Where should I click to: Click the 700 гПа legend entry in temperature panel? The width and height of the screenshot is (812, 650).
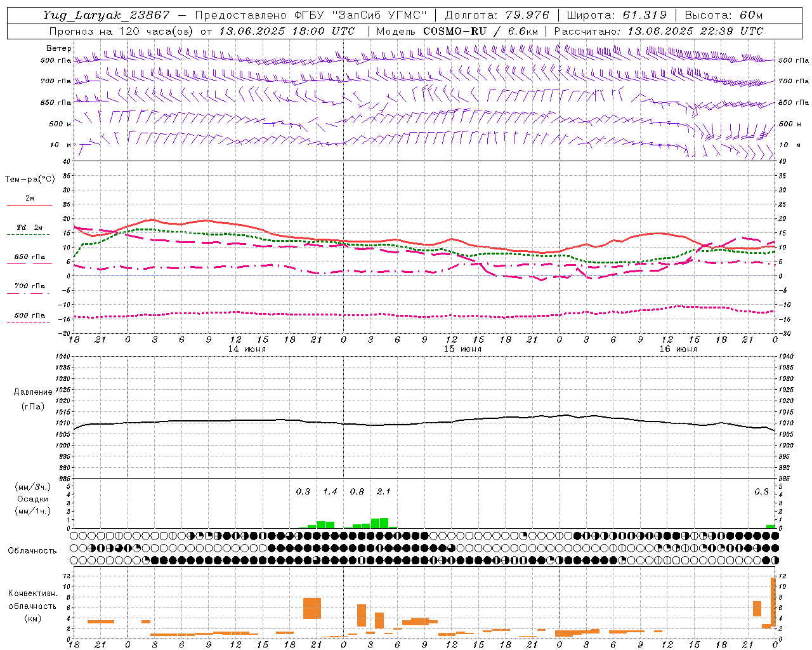(29, 286)
